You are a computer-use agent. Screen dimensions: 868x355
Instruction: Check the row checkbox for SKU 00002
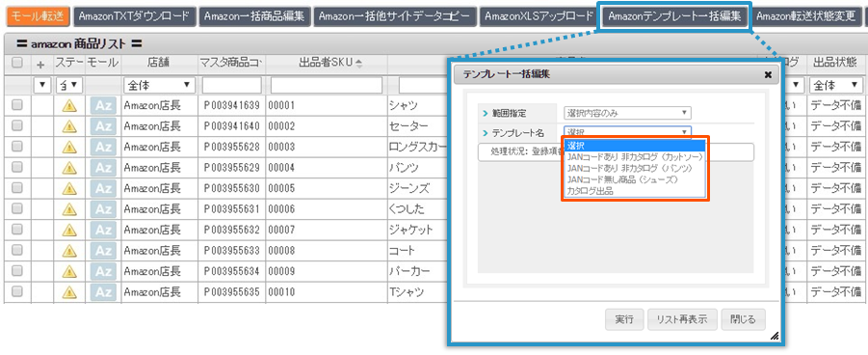coord(17,125)
